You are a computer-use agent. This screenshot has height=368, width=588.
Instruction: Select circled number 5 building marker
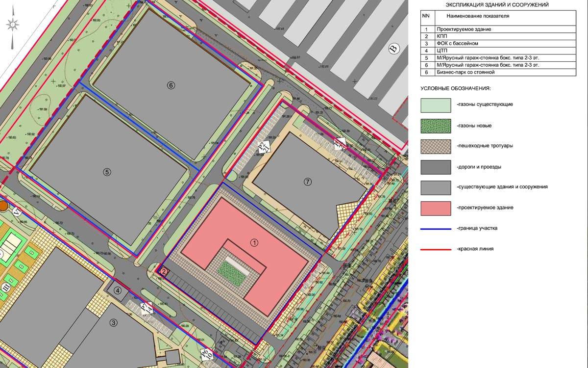(x=107, y=172)
